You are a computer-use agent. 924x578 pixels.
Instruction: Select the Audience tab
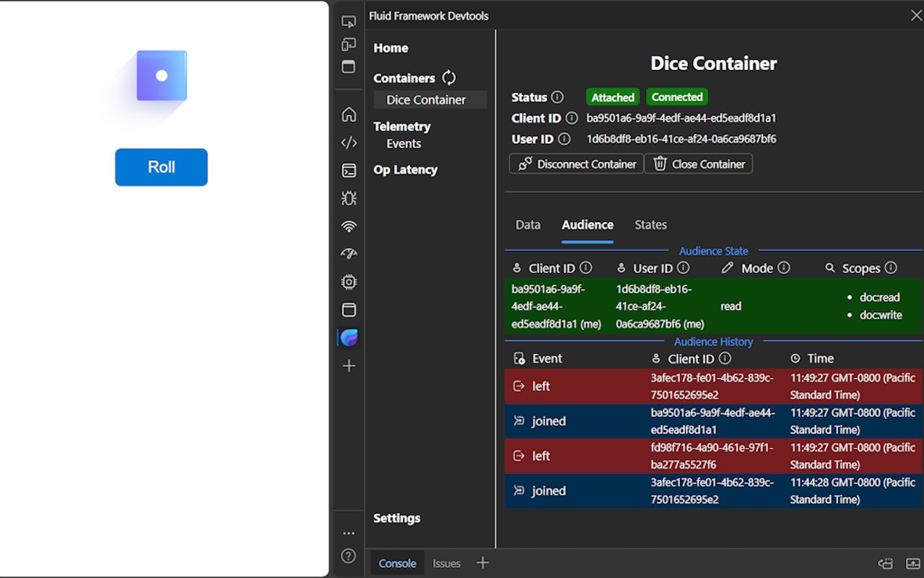pyautogui.click(x=588, y=225)
